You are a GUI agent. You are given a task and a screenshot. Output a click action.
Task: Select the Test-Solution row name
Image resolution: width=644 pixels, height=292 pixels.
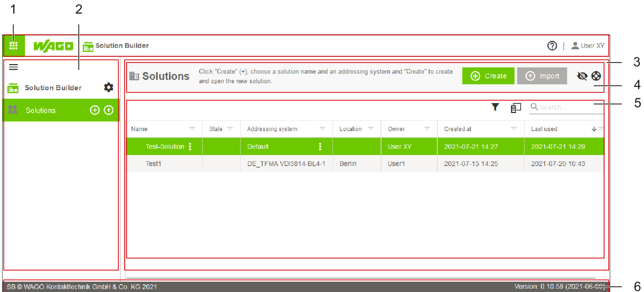click(x=165, y=147)
